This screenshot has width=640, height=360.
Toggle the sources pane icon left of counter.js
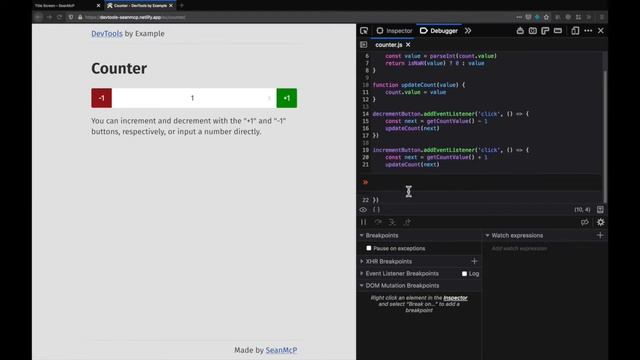point(364,44)
